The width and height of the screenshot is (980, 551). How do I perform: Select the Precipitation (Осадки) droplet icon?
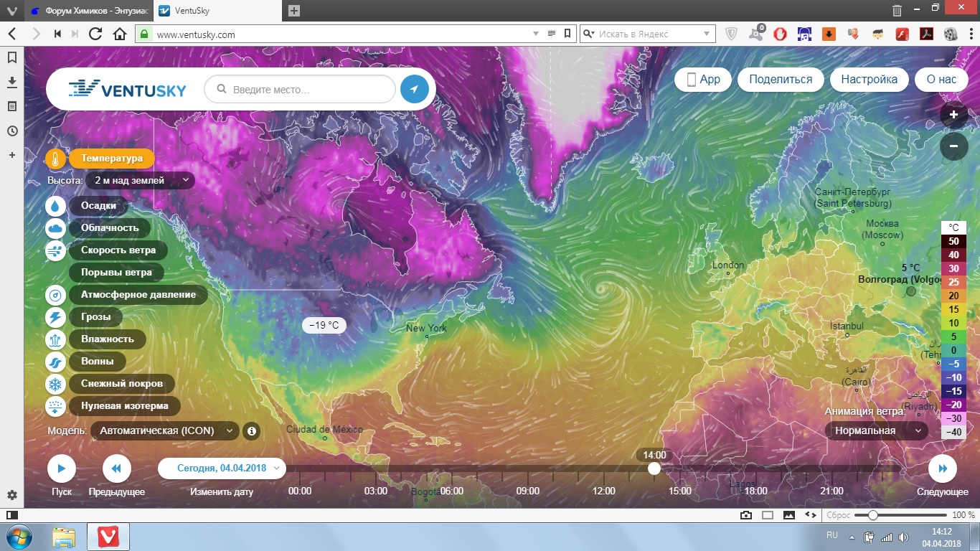56,206
